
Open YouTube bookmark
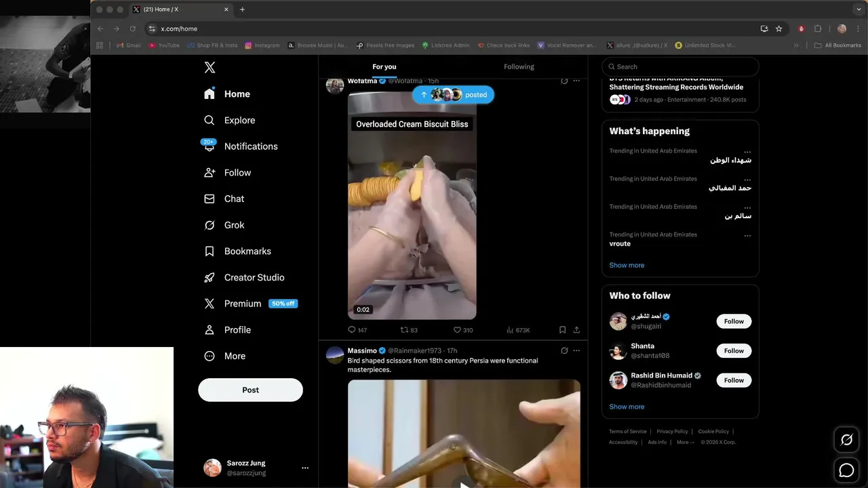(163, 45)
